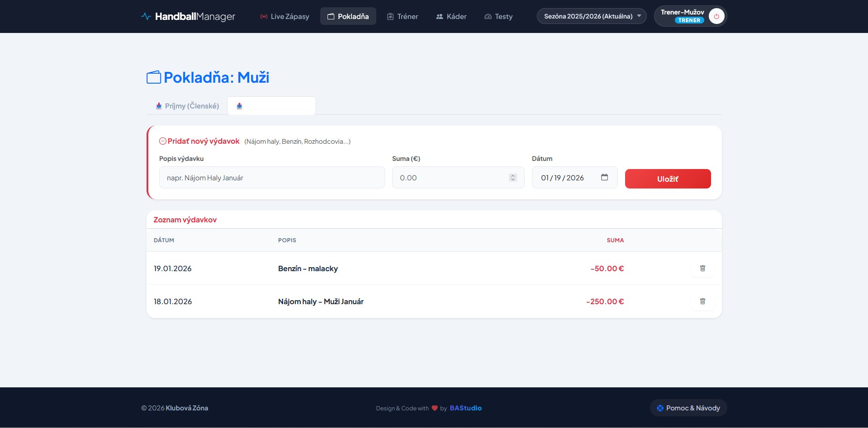Image resolution: width=868 pixels, height=428 pixels.
Task: Focus the Popis výdavku text field
Action: [x=272, y=178]
